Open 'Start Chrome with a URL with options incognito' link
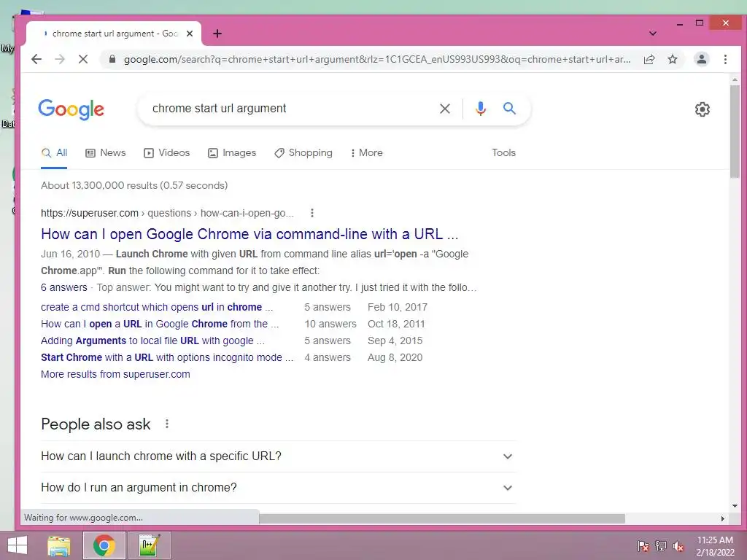 coord(167,357)
